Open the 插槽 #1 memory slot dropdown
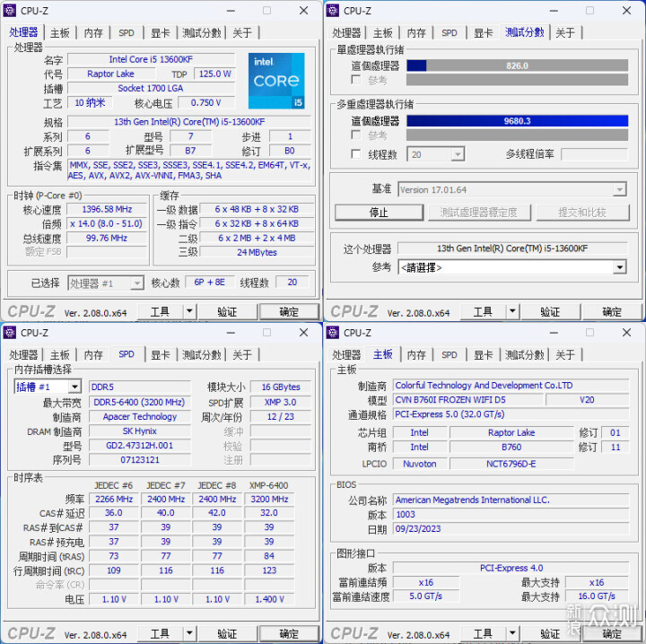 (74, 387)
